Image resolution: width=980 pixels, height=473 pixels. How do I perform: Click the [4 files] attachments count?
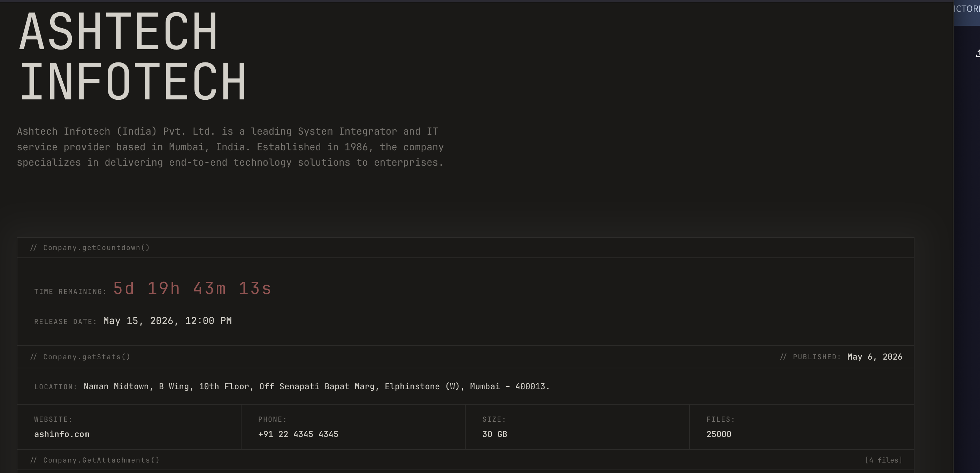884,460
